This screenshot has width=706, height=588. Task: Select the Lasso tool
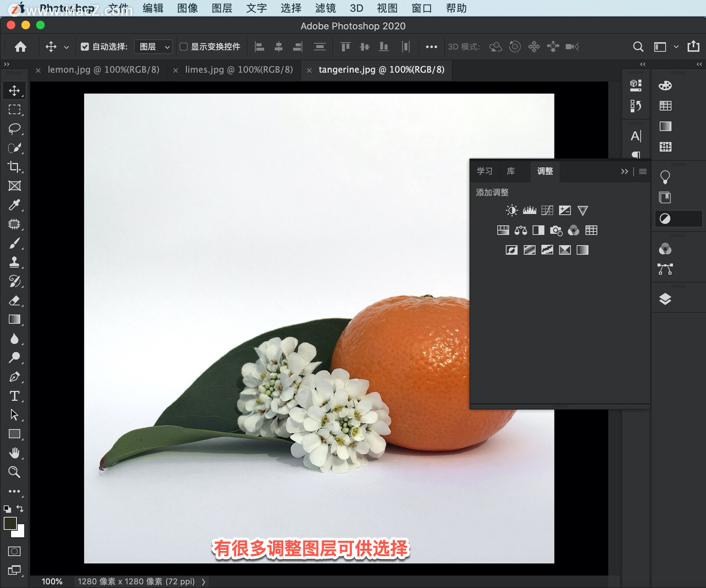coord(14,129)
